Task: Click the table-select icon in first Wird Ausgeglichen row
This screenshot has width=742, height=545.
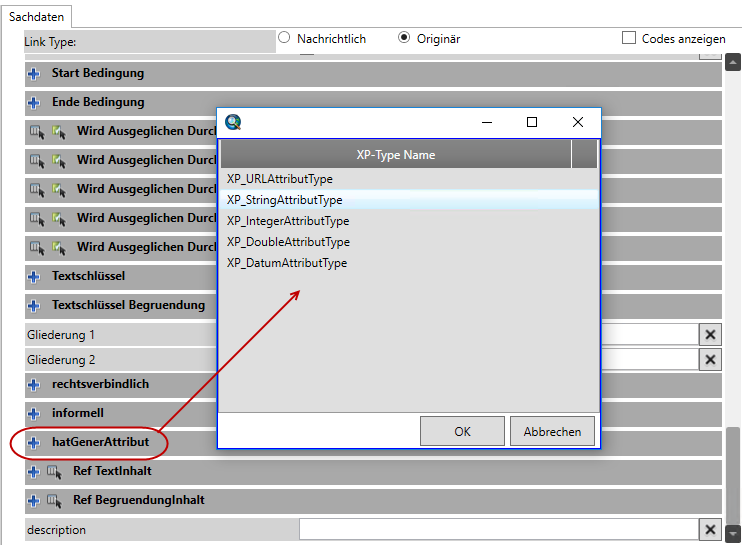Action: point(37,131)
